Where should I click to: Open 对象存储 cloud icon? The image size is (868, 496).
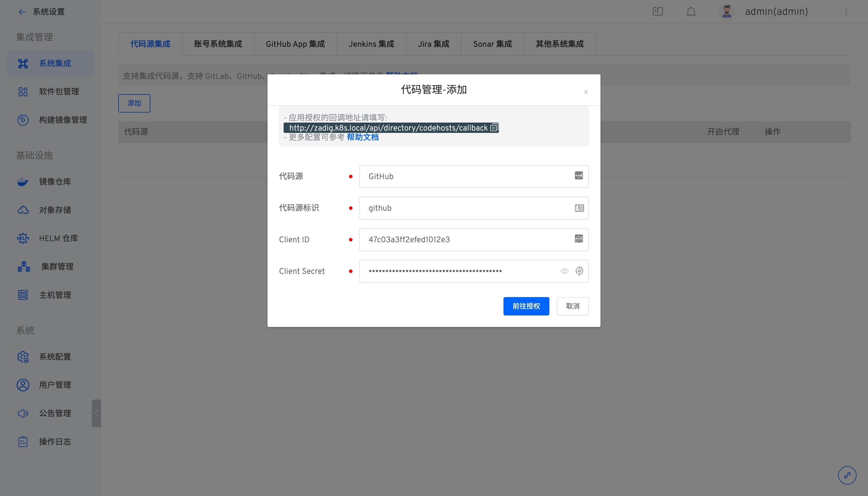[23, 210]
